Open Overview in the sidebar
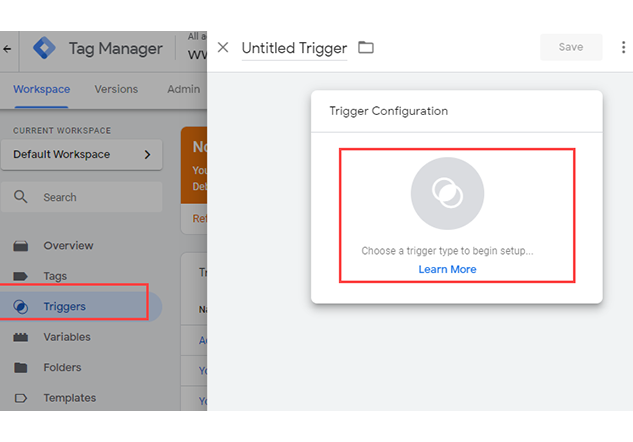The width and height of the screenshot is (633, 442). coord(68,246)
